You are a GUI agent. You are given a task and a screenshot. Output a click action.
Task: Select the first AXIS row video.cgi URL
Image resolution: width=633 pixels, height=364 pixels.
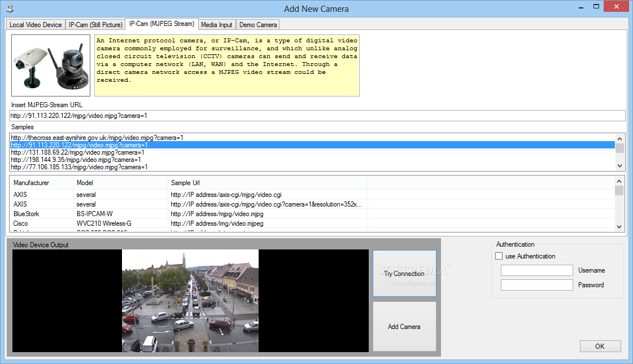[226, 195]
